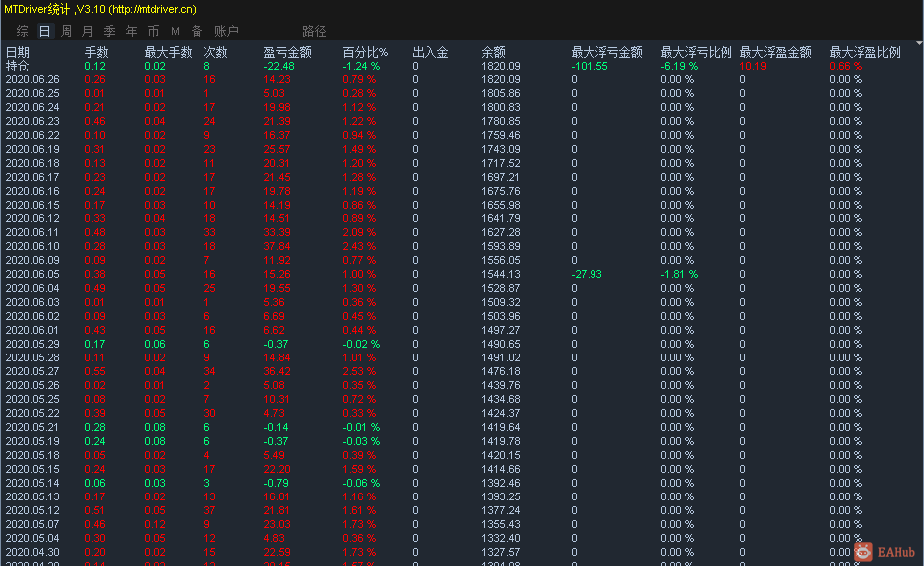Select the 2020.06.05 date row
Screen dimensions: 924x567
coord(33,275)
